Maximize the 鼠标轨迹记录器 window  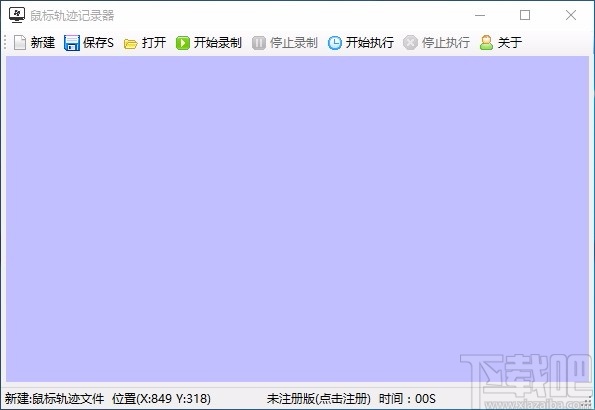pyautogui.click(x=525, y=16)
